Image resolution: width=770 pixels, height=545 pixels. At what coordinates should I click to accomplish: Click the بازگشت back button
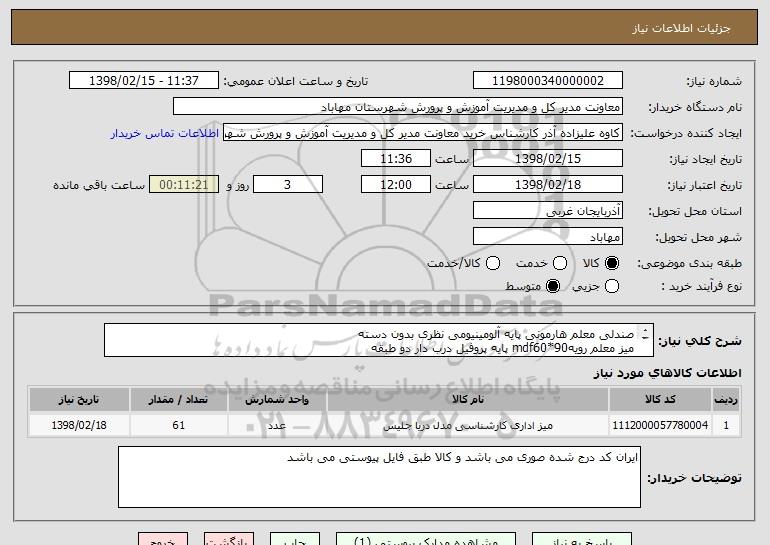pyautogui.click(x=229, y=539)
